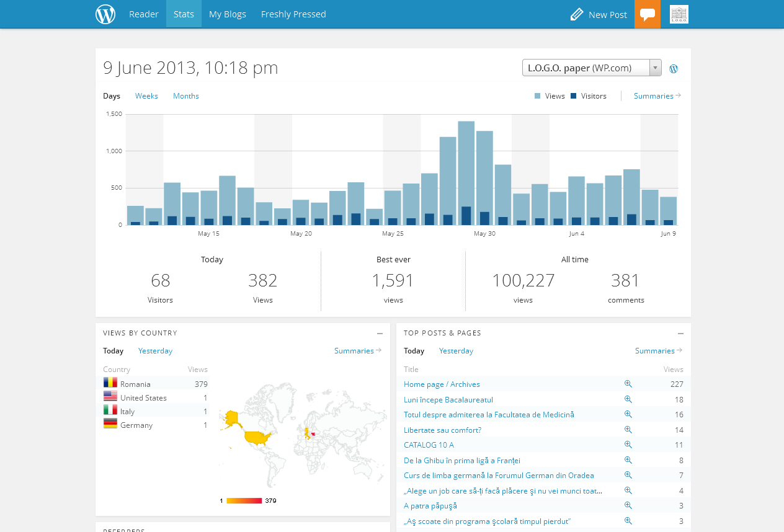Click magnifier icon for A patra păpușă
Image resolution: width=784 pixels, height=532 pixels.
click(628, 506)
